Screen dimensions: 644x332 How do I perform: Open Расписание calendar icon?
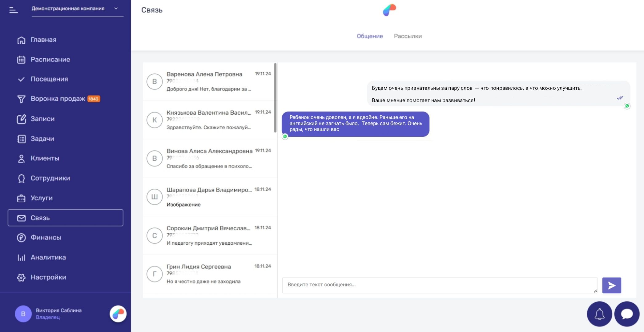point(21,60)
